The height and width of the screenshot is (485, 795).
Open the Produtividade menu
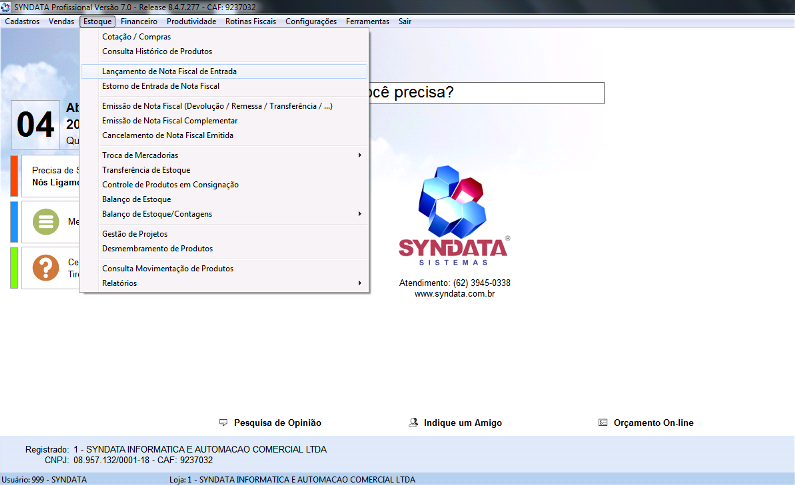191,21
